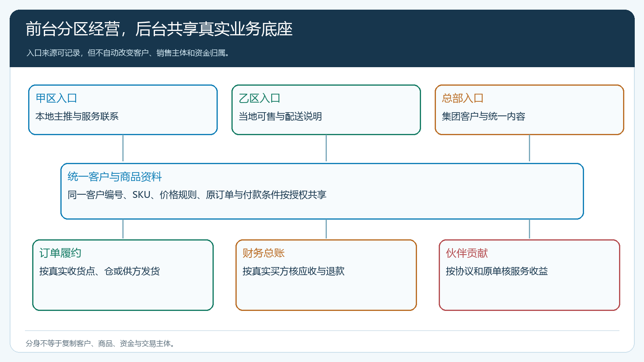Click the 总部入口 heading
The height and width of the screenshot is (362, 644).
463,98
